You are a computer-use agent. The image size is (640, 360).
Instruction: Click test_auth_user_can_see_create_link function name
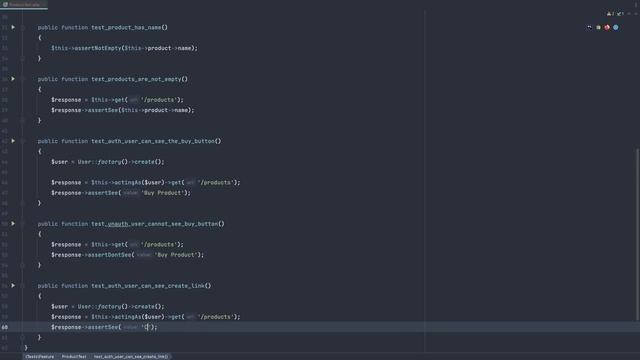[x=148, y=286]
